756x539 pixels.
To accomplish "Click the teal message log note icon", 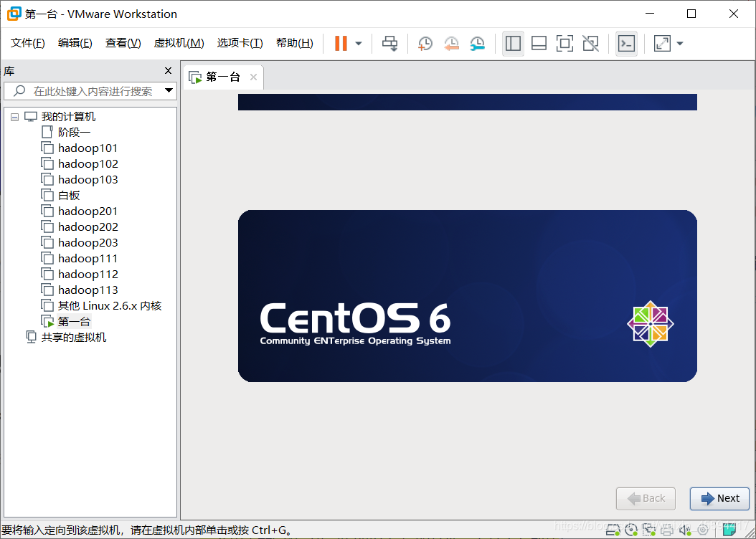I will 729,530.
